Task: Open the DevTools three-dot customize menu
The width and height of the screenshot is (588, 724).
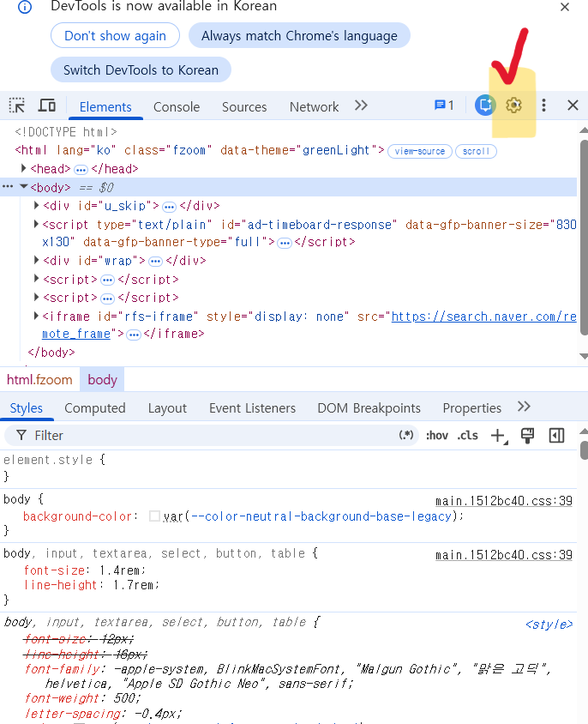Action: click(x=543, y=106)
